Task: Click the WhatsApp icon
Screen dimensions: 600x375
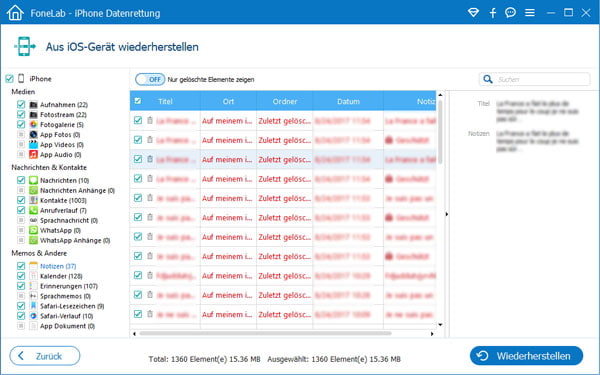Action: tap(34, 230)
